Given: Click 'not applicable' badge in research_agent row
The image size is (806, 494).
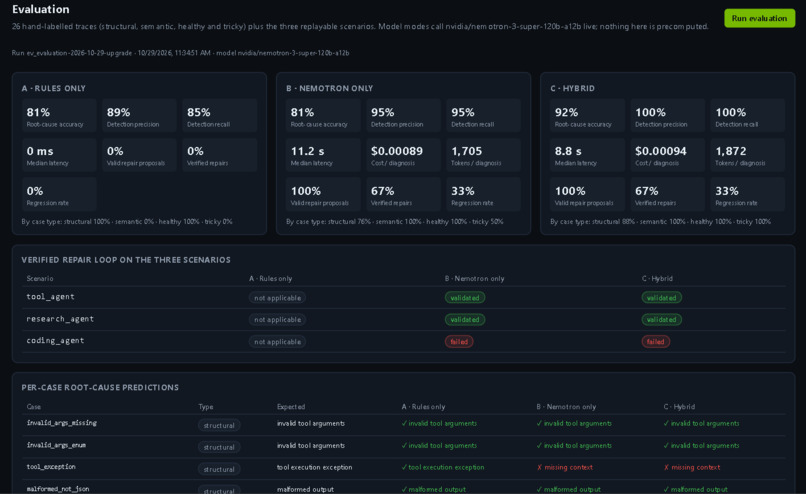Looking at the screenshot, I should pyautogui.click(x=278, y=320).
